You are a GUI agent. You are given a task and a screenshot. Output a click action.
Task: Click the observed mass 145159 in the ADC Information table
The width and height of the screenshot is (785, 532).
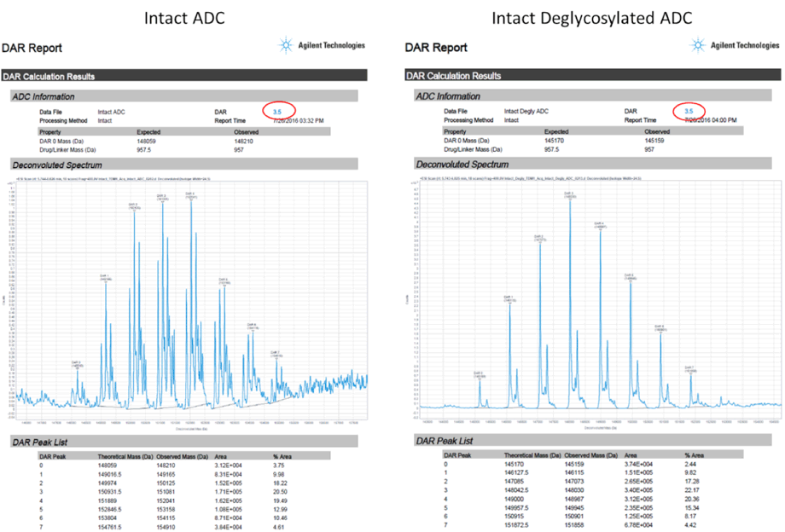click(655, 141)
